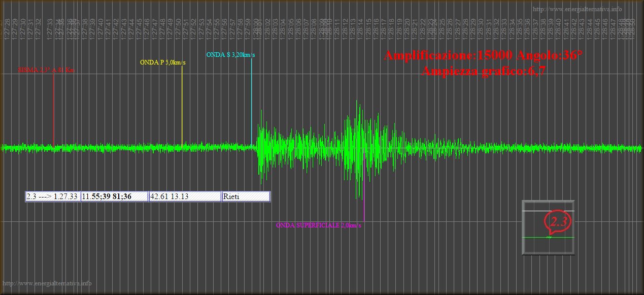Image resolution: width=644 pixels, height=295 pixels.
Task: Click the '2.3 ---> 1.27.33' table cell
Action: coord(53,196)
